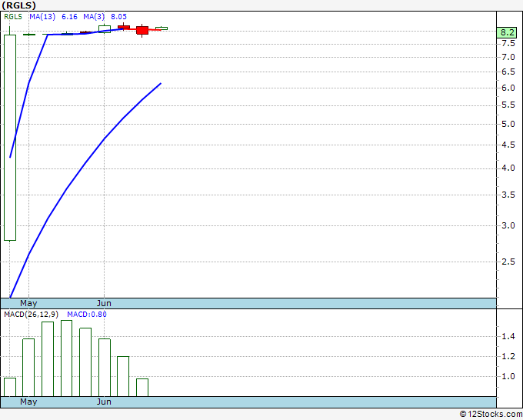Click the 4.5 price axis label
This screenshot has width=523, height=420.
[508, 145]
